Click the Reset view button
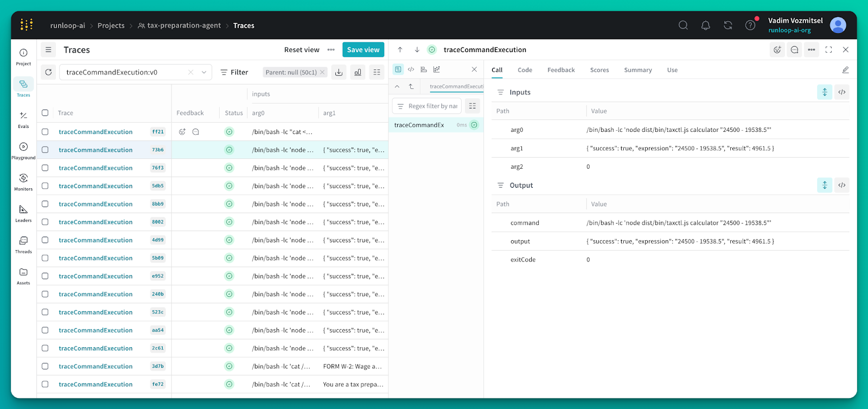 coord(302,49)
